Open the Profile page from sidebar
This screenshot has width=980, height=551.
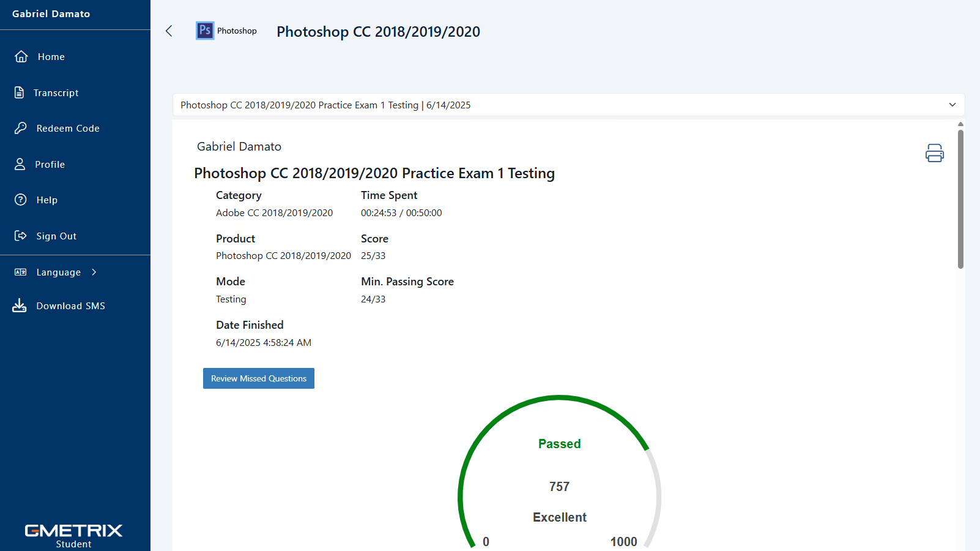pos(50,164)
